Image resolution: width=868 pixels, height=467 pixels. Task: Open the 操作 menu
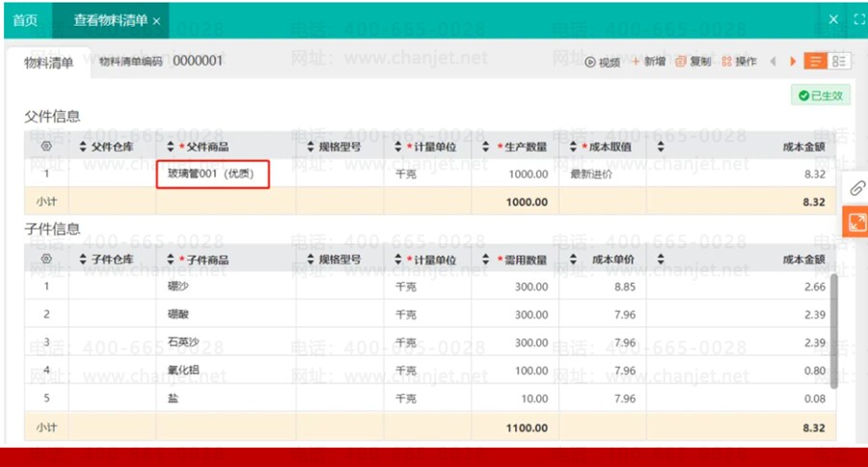739,62
